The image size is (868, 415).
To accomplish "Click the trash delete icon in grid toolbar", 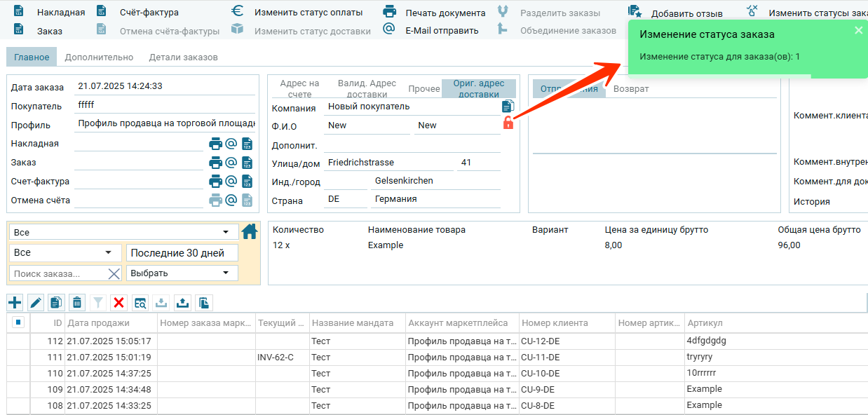I will coord(77,303).
